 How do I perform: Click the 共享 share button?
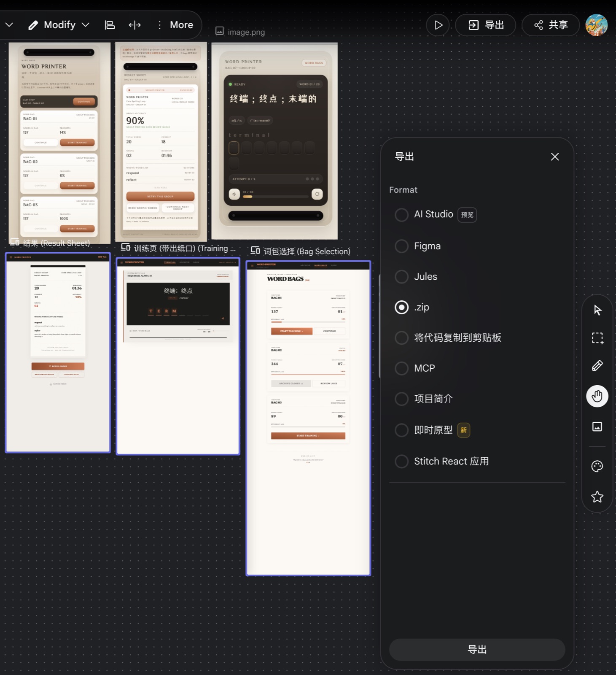pos(551,25)
